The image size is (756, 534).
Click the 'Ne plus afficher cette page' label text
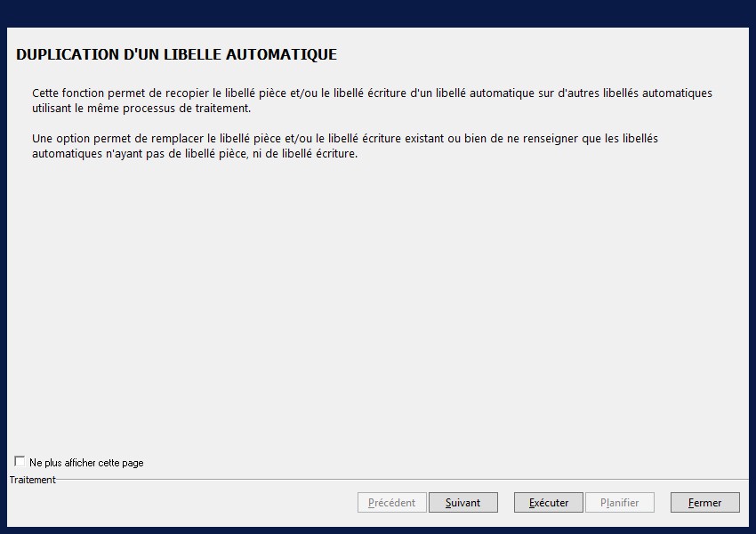click(x=86, y=463)
